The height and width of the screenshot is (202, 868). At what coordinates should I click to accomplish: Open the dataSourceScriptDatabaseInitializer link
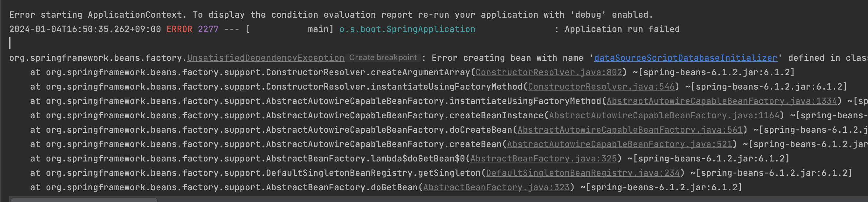[686, 58]
